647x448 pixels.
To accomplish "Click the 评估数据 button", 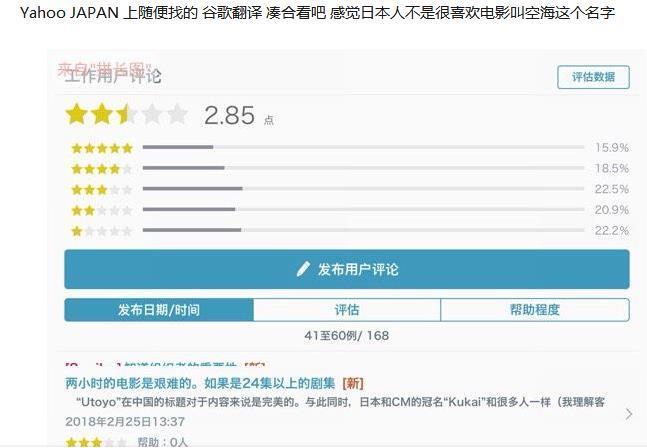I will [x=593, y=77].
